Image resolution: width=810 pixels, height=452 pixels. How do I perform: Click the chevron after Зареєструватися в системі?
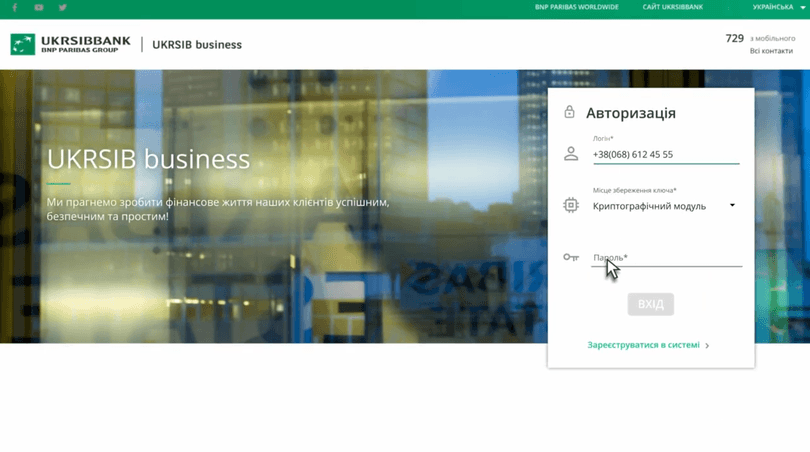point(707,346)
